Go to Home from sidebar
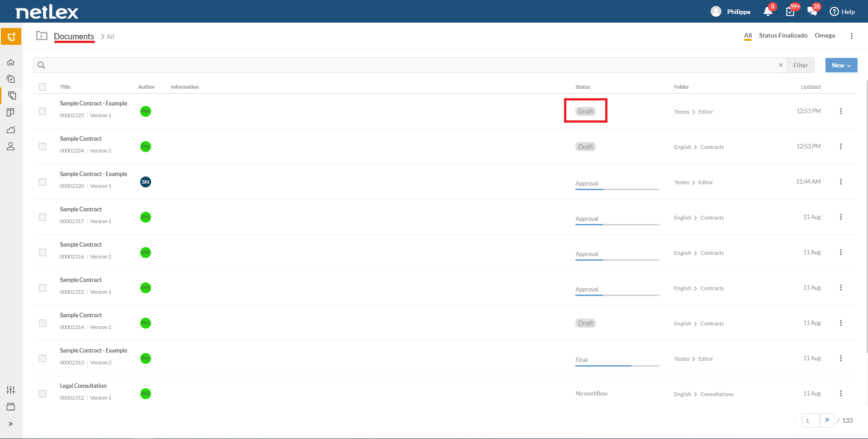This screenshot has height=439, width=868. 11,62
